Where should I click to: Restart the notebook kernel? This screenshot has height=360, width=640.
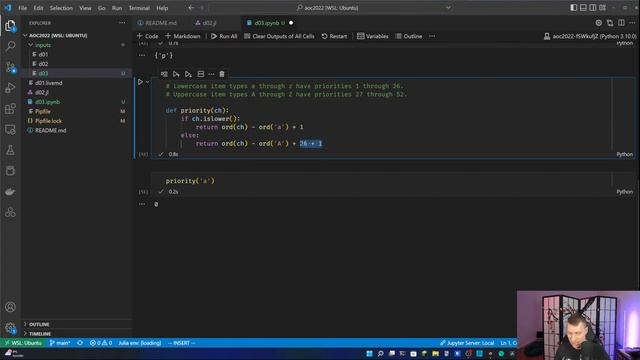[x=334, y=36]
